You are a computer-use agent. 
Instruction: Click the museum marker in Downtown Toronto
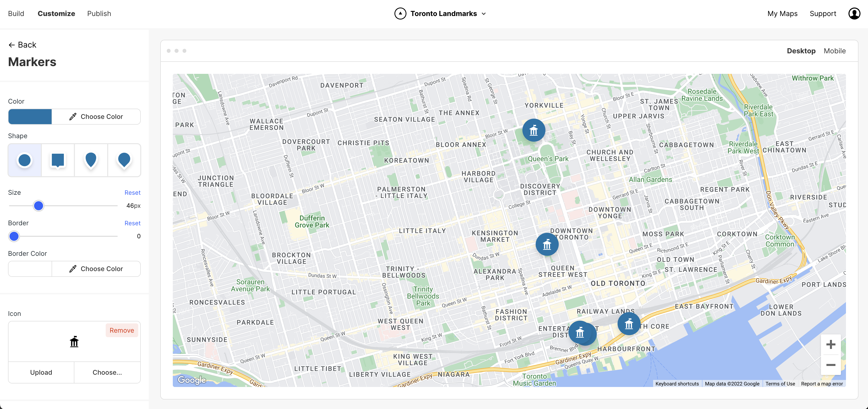[547, 245]
